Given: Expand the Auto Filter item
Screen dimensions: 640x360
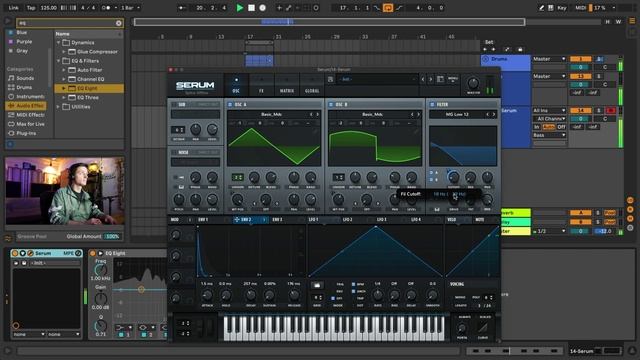Looking at the screenshot, I should point(64,70).
